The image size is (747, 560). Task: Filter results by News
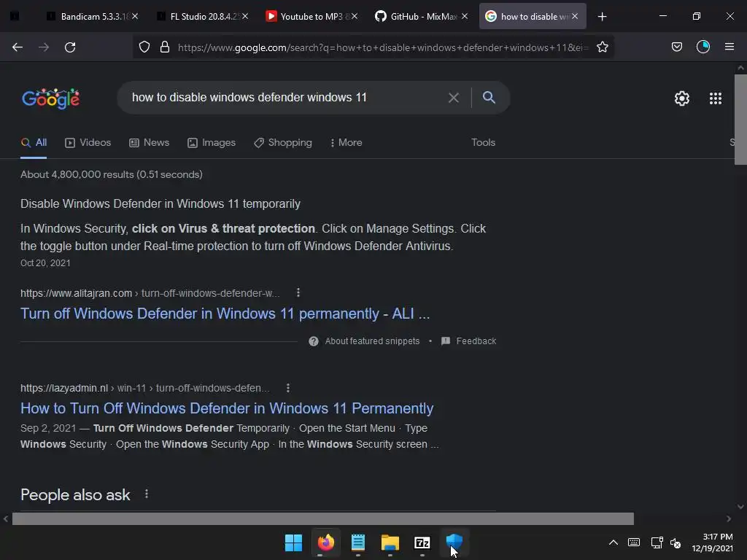150,142
